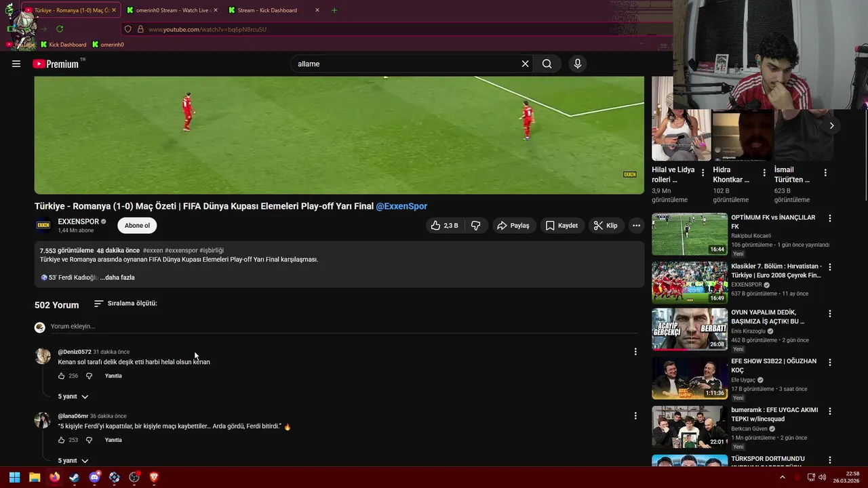Screen dimensions: 868x488
Task: Open options menu for @lana06mr's comment
Action: 635,415
